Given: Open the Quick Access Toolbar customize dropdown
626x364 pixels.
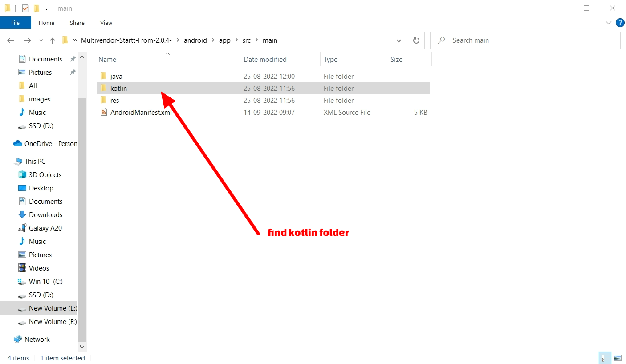Looking at the screenshot, I should click(46, 8).
